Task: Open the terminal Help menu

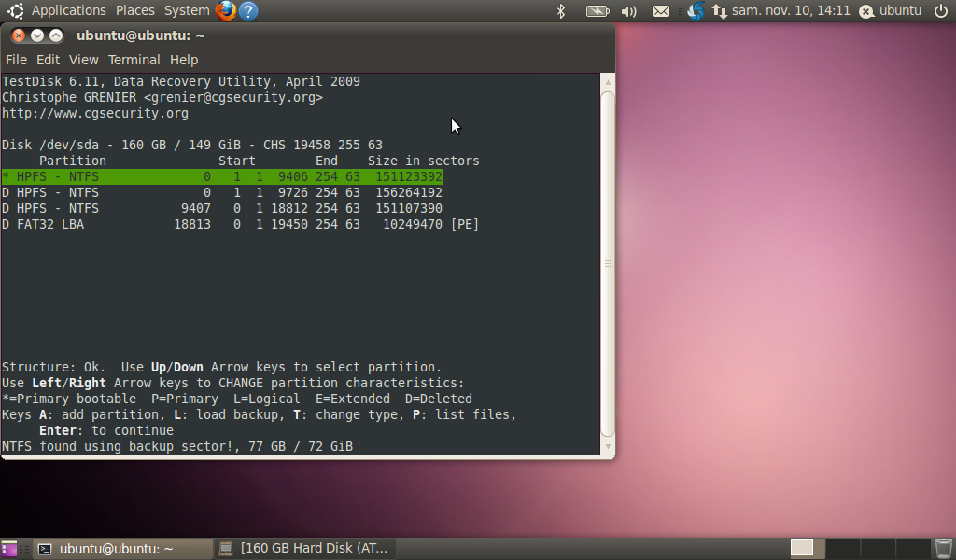Action: pos(184,60)
